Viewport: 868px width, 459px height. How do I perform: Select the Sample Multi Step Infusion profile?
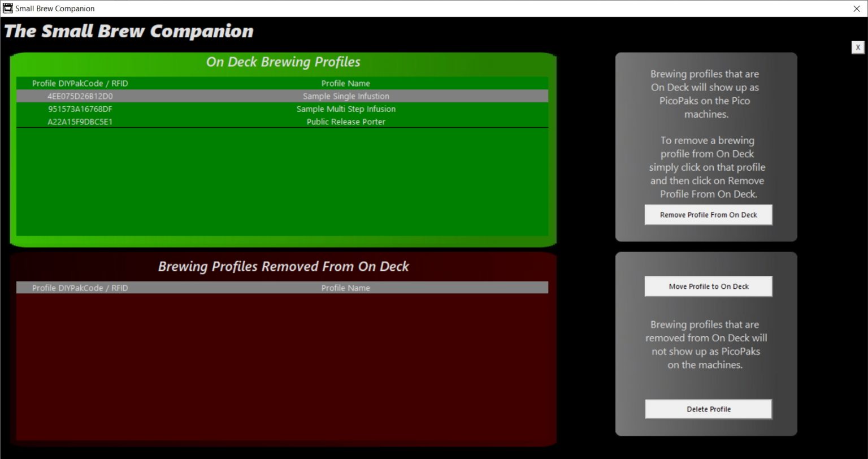(346, 109)
